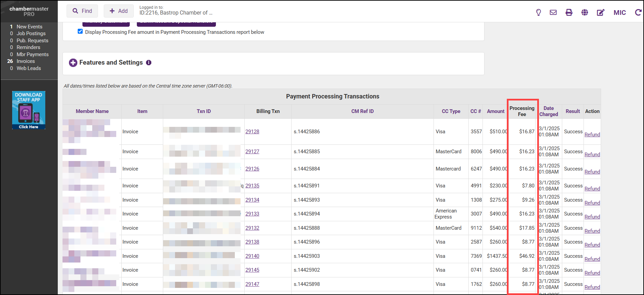Open the envelope mail icon
Image resolution: width=644 pixels, height=295 pixels.
tap(553, 13)
